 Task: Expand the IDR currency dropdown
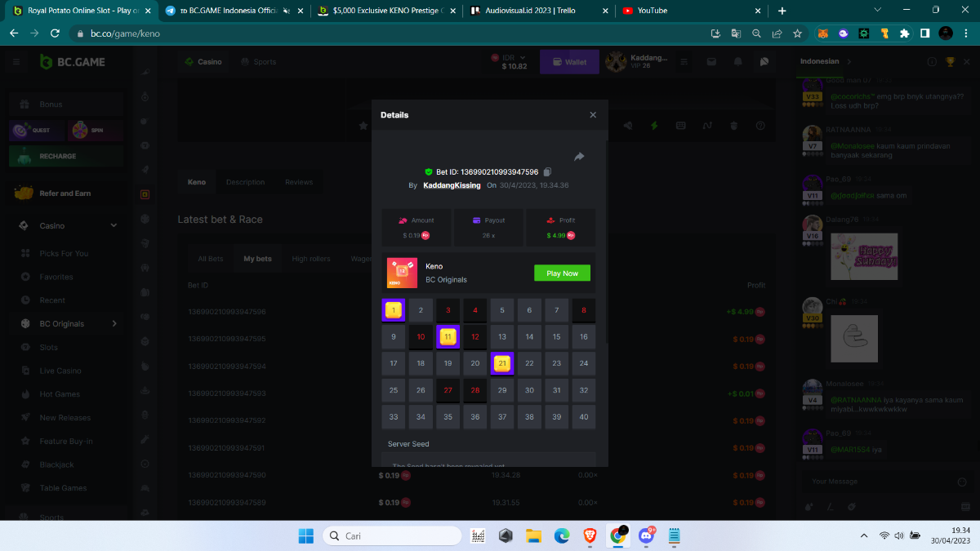522,57
